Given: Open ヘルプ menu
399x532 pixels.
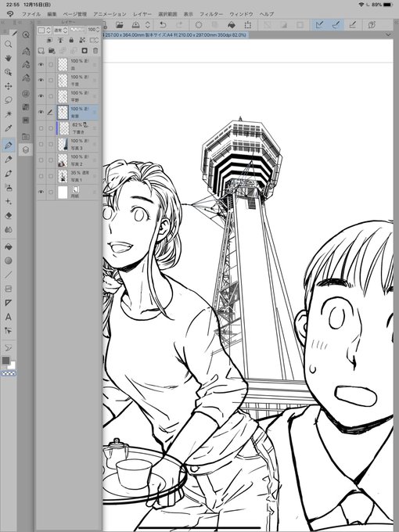Looking at the screenshot, I should point(267,14).
